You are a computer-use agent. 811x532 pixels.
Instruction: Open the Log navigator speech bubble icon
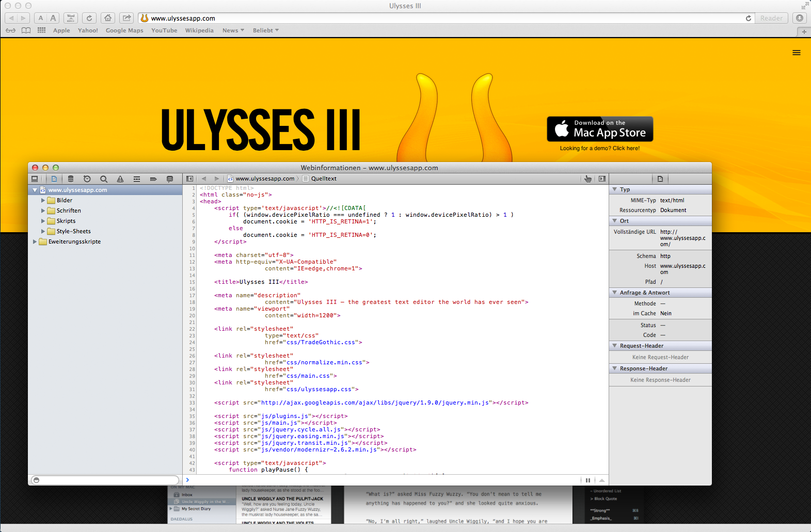click(170, 179)
